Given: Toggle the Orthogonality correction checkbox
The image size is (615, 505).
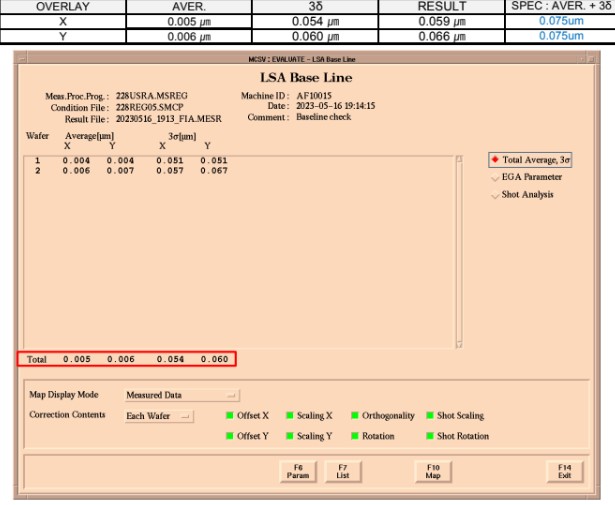Looking at the screenshot, I should coord(353,415).
